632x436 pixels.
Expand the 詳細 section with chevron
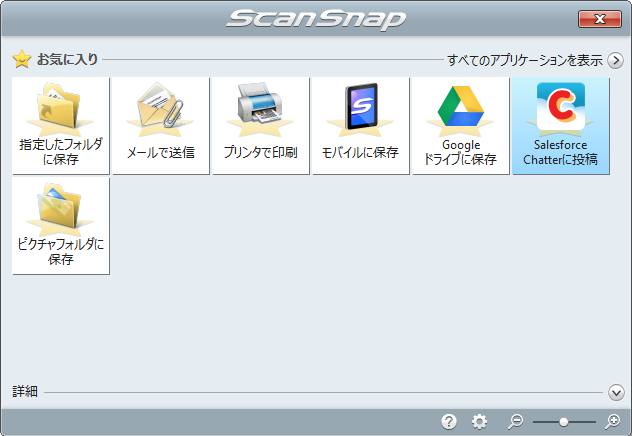pyautogui.click(x=616, y=392)
